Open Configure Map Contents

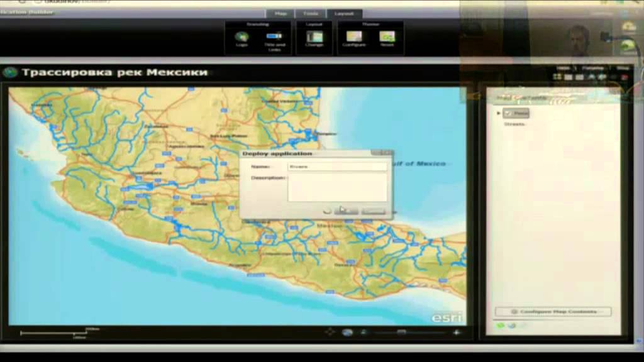[x=553, y=312]
